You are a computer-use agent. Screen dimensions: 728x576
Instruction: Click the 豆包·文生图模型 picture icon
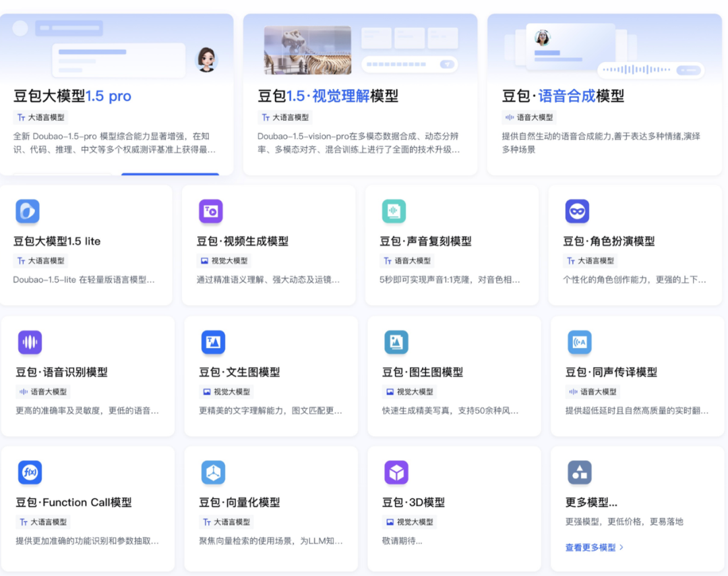[213, 342]
